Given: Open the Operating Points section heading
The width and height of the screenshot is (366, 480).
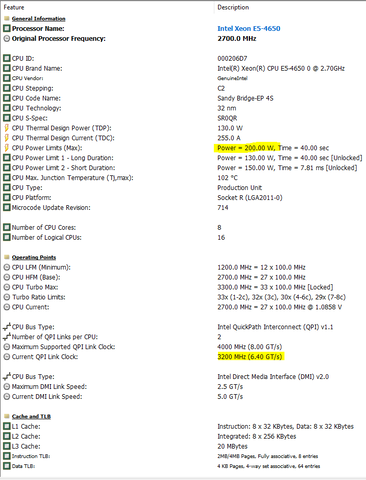Looking at the screenshot, I should (34, 257).
